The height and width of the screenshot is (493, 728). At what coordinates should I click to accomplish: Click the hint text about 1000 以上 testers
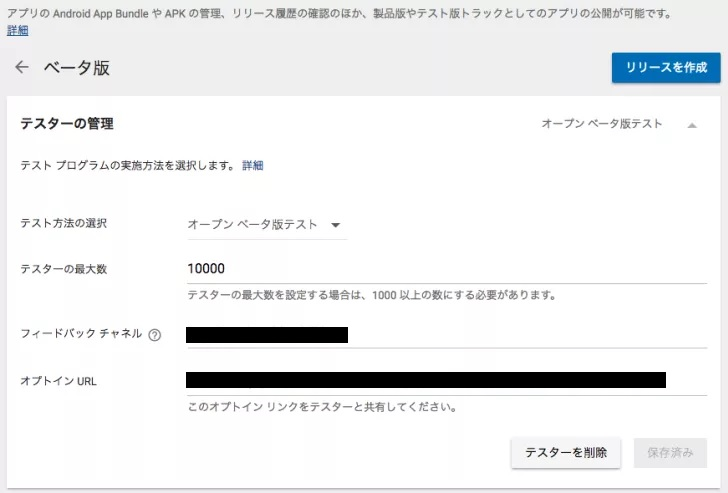click(371, 295)
